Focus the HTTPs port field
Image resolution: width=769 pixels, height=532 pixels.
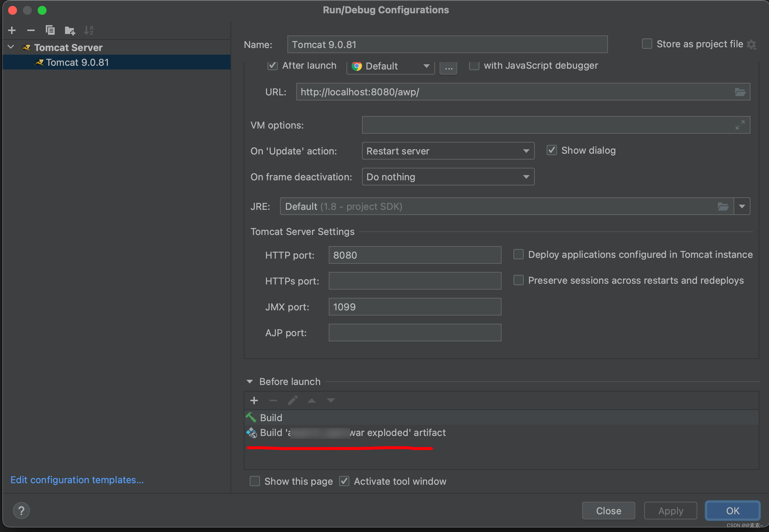coord(415,281)
